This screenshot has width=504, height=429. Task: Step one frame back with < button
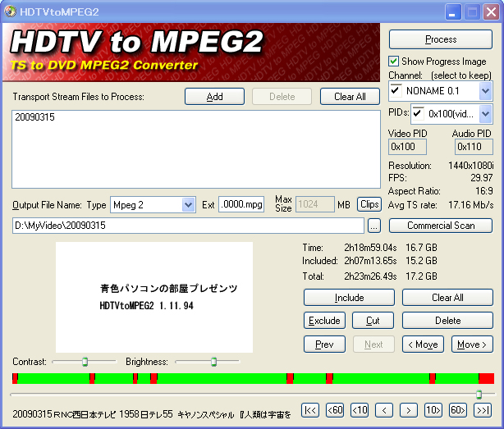[384, 410]
